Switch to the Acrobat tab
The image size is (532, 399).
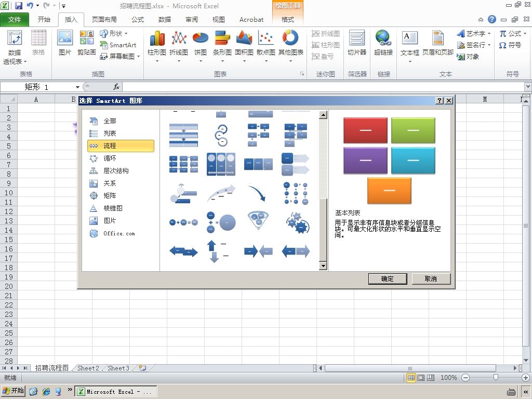pos(251,20)
